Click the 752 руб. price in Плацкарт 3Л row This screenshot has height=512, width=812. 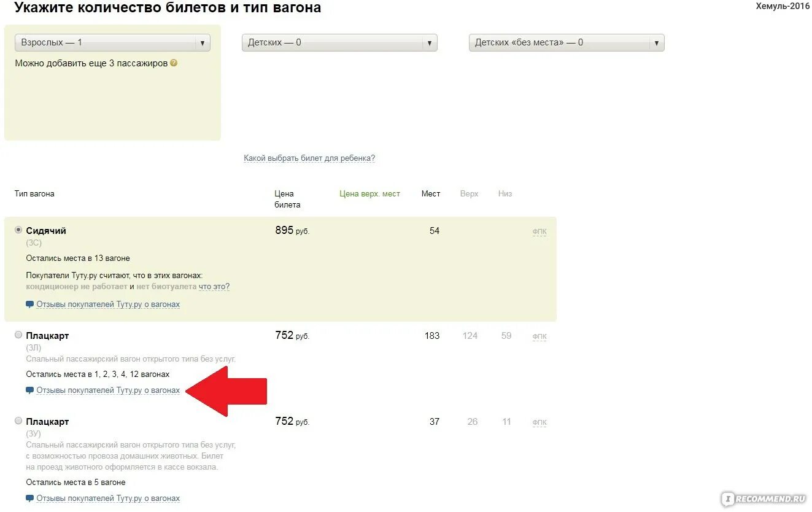292,336
